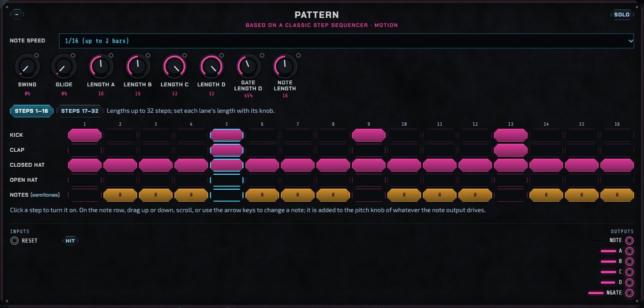Click the KICK lane label
Viewport: 644px width, 308px height.
[16, 135]
